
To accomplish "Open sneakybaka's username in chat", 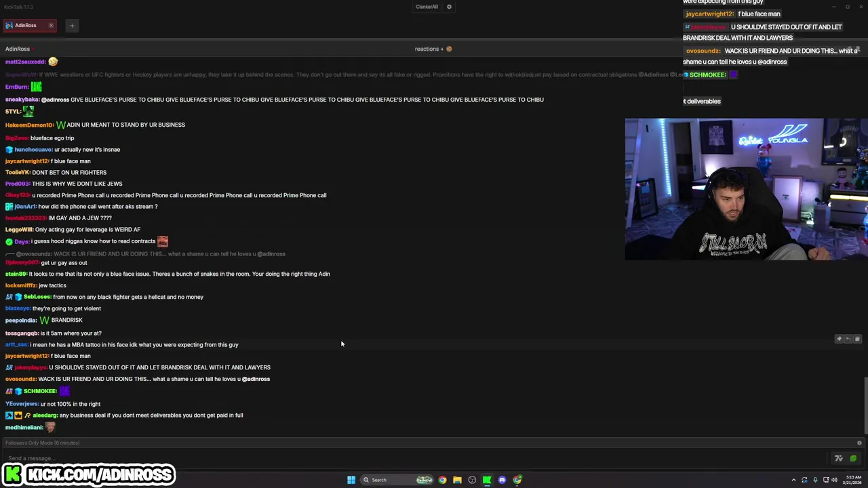I will (22, 100).
